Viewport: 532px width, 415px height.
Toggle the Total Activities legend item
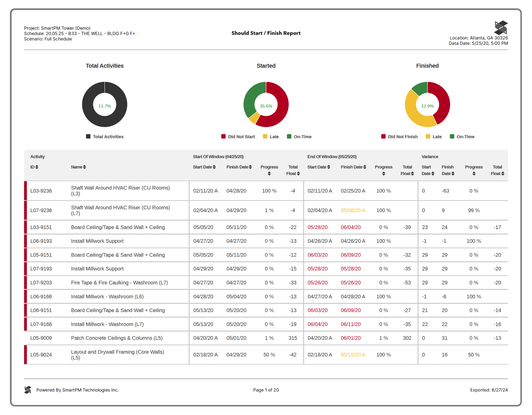pyautogui.click(x=105, y=136)
